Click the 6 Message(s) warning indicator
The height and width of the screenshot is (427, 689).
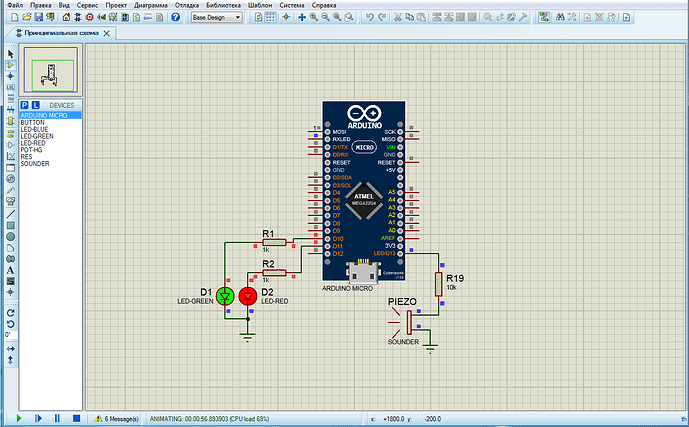(x=116, y=418)
